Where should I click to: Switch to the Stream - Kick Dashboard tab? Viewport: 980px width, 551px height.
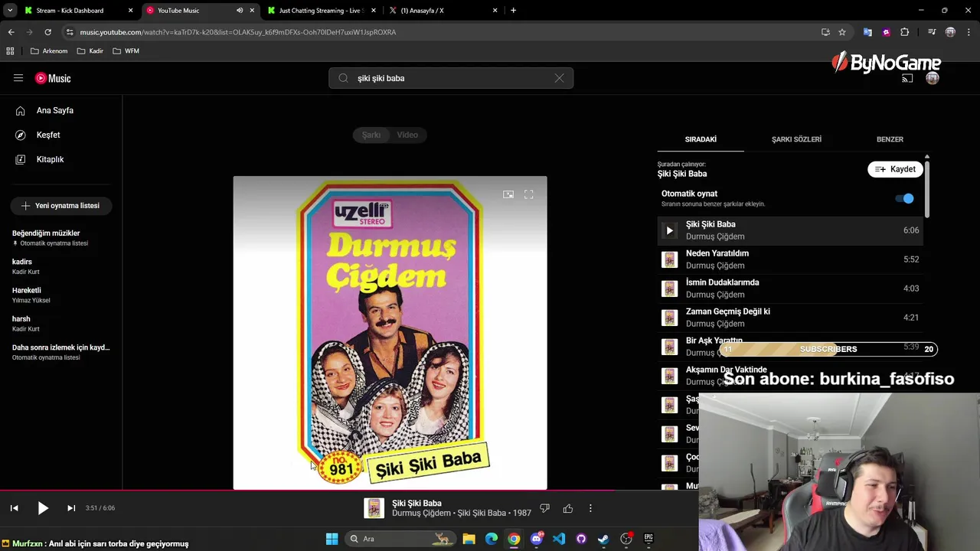[x=79, y=11]
